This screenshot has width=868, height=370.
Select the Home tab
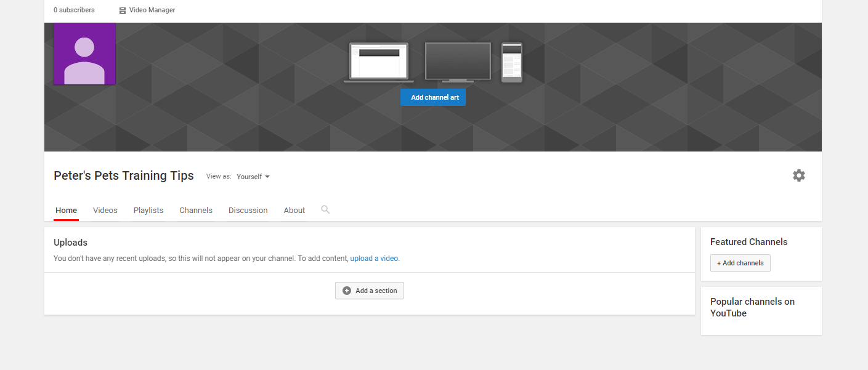66,211
